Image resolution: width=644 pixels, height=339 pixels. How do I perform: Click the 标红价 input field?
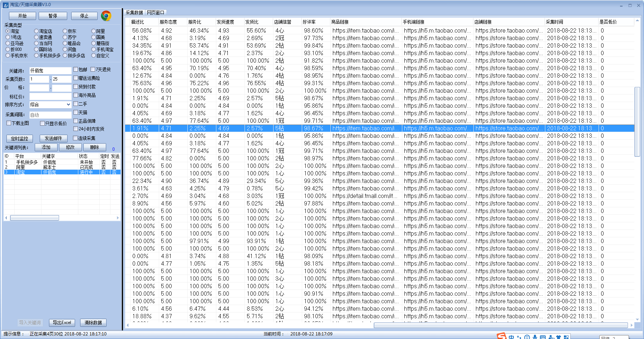(x=50, y=96)
